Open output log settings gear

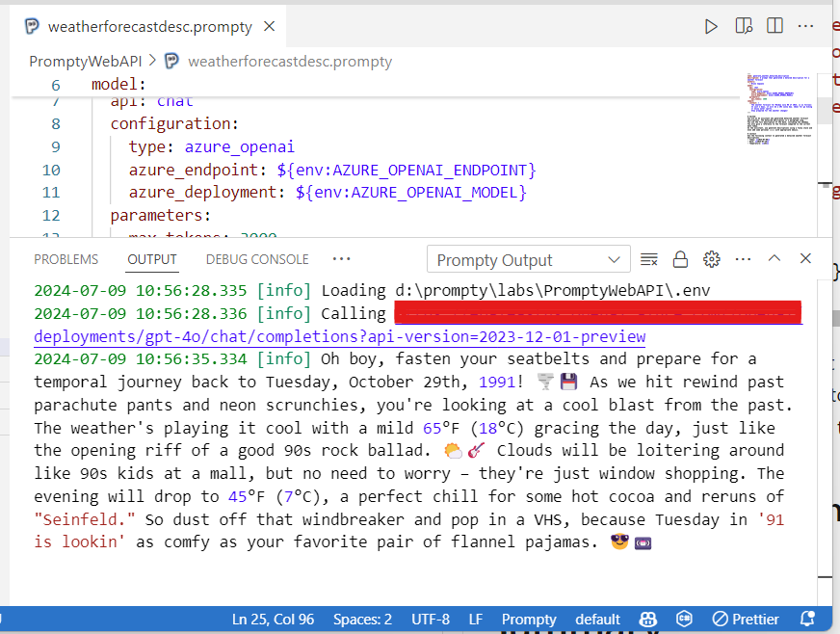[x=712, y=259]
